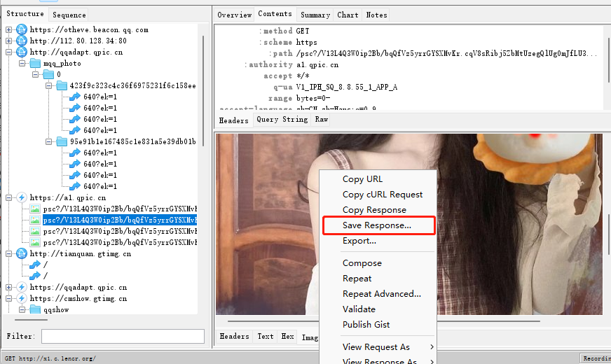Choose Export... from the context menu

[378, 241]
